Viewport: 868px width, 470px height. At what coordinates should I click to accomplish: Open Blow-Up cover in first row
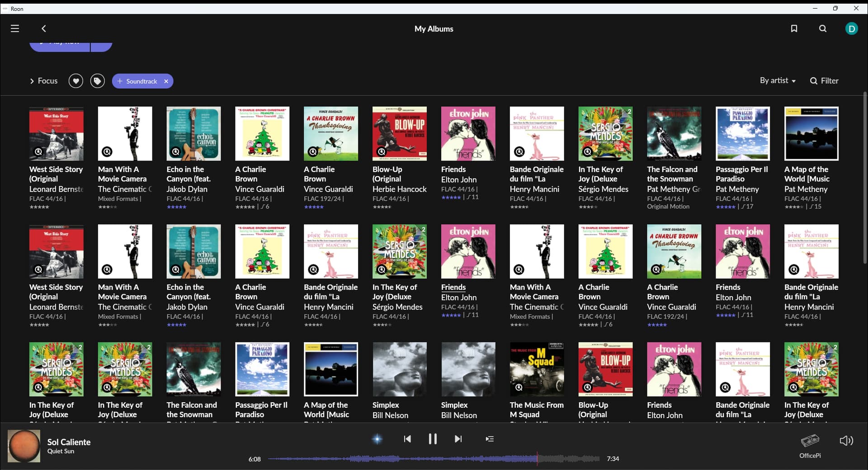[400, 134]
